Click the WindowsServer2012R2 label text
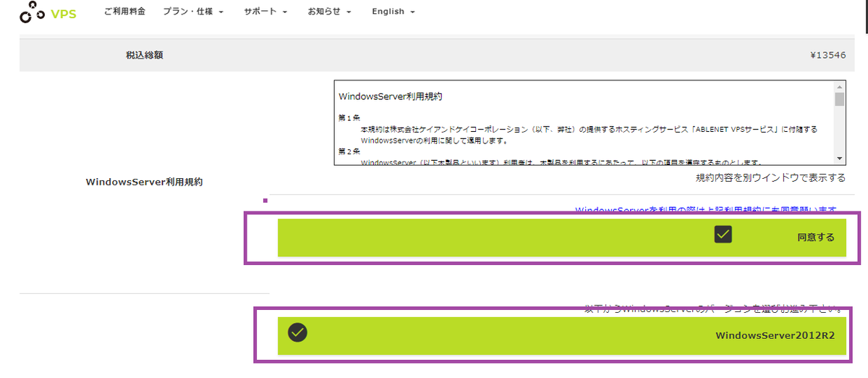Viewport: 868px width, 378px height. (775, 335)
